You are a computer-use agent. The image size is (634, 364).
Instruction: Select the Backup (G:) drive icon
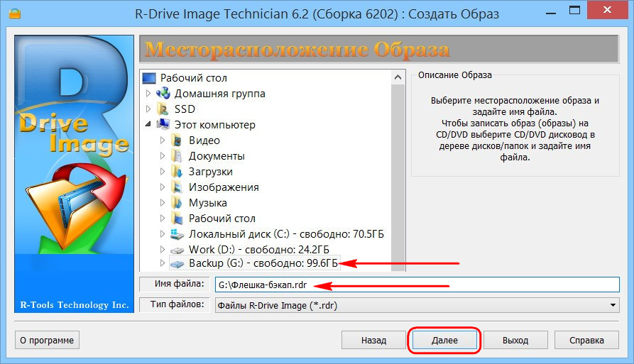177,264
